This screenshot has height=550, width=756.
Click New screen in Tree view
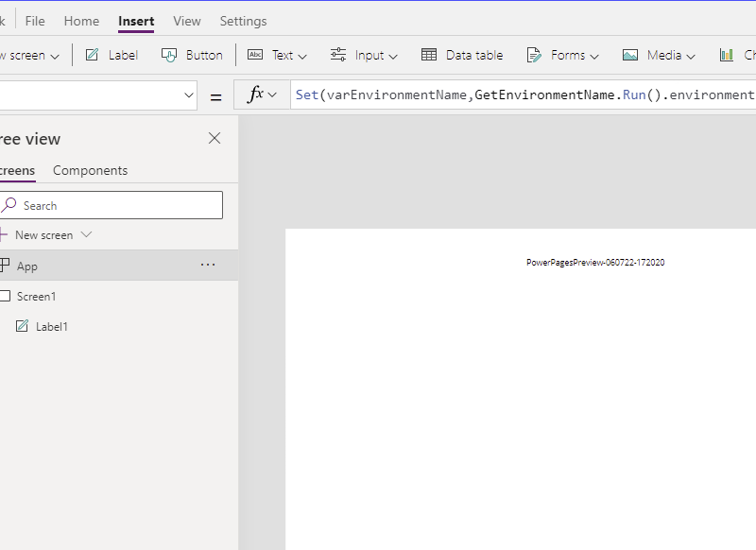(x=43, y=235)
